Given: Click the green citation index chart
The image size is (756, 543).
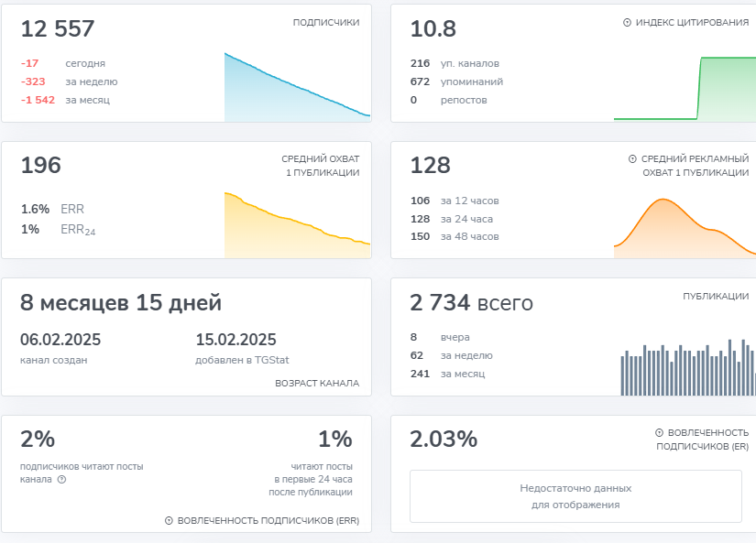Looking at the screenshot, I should [x=684, y=89].
